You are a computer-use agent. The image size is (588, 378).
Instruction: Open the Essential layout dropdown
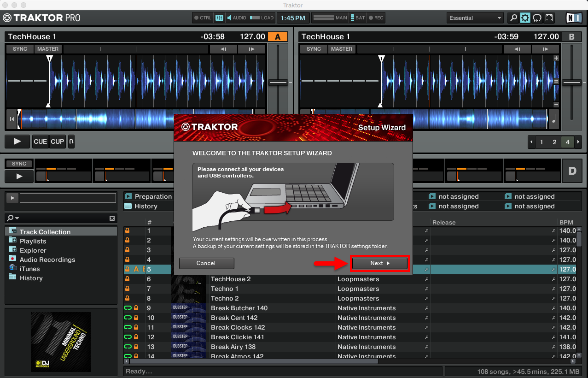click(x=474, y=18)
